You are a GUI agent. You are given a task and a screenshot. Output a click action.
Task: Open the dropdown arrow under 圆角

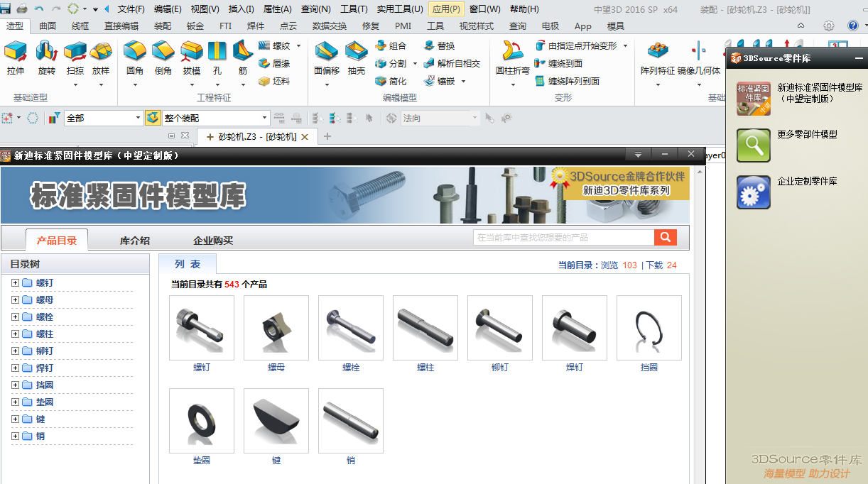coord(135,84)
